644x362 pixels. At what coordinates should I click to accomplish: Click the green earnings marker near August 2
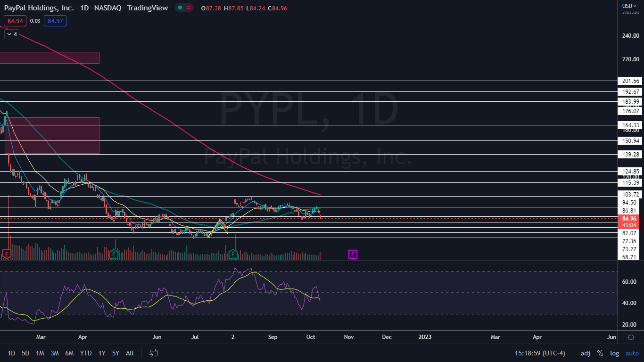pyautogui.click(x=232, y=255)
